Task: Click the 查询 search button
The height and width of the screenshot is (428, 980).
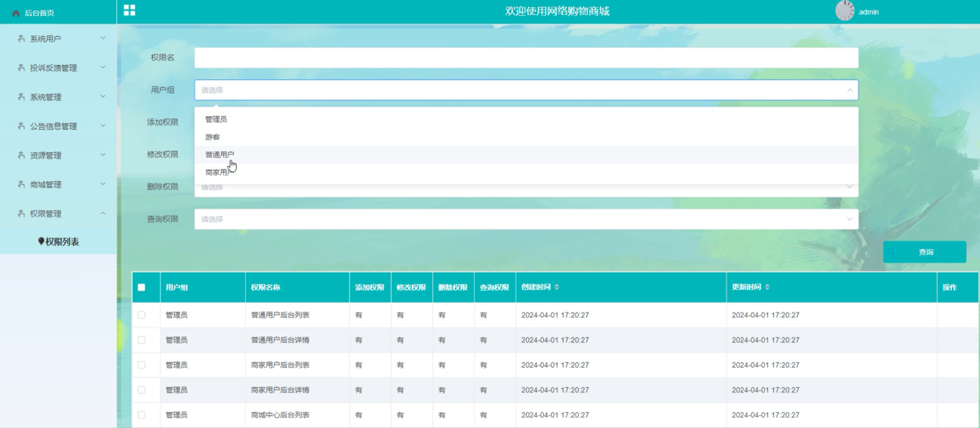Action: point(924,252)
